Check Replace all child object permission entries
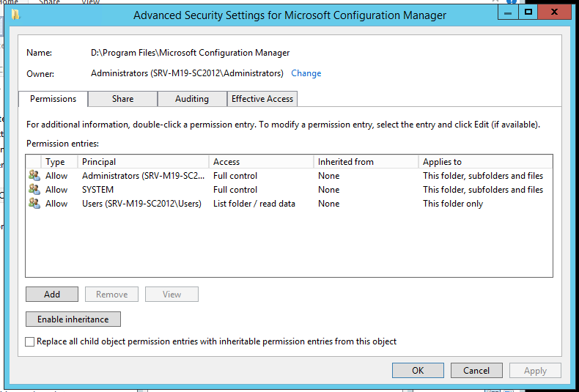This screenshot has height=392, width=579. pyautogui.click(x=30, y=341)
